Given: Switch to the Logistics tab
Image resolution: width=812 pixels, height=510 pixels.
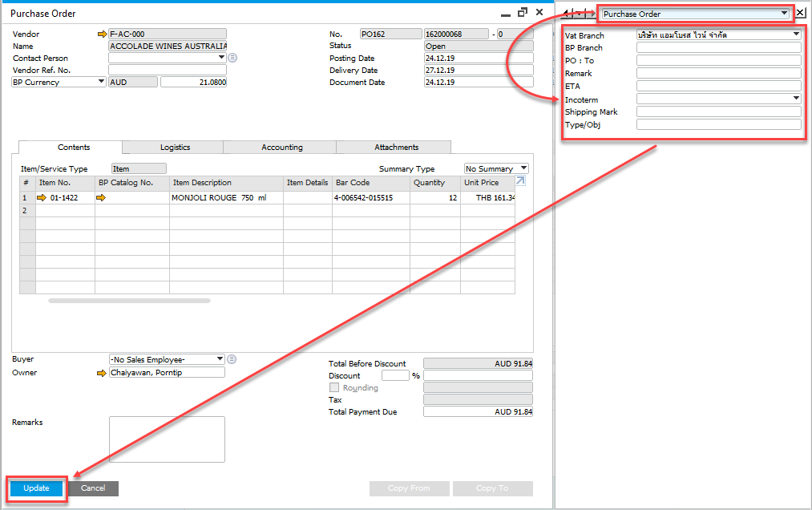Looking at the screenshot, I should point(175,148).
